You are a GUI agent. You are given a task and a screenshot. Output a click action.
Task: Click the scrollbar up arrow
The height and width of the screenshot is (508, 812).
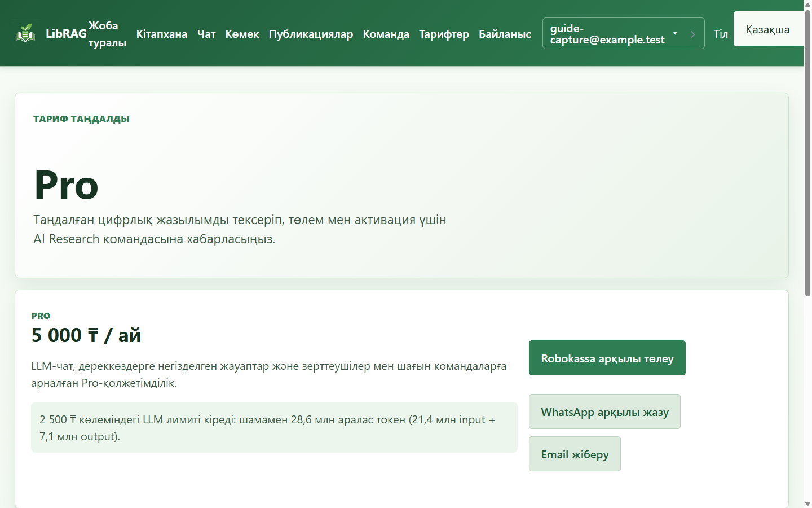tap(807, 4)
